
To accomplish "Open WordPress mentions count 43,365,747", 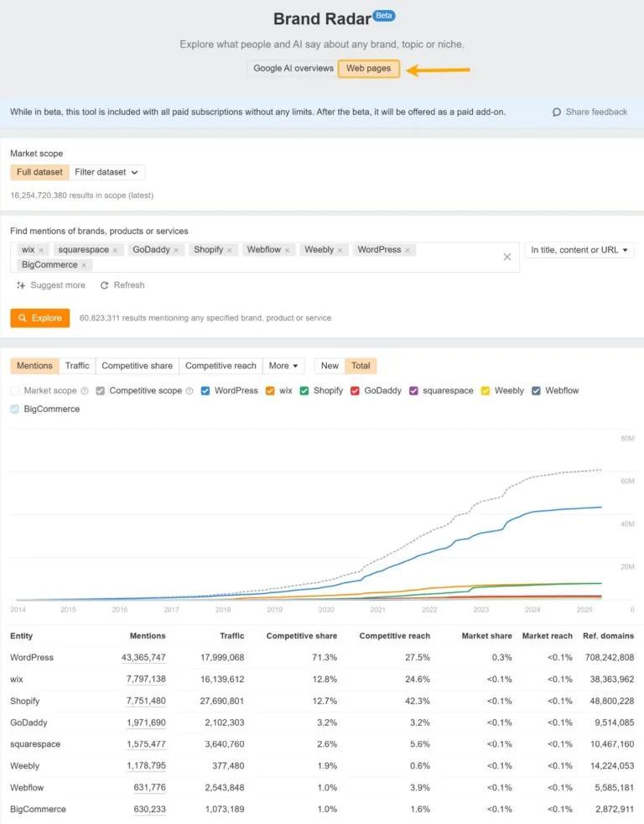I will [x=143, y=657].
